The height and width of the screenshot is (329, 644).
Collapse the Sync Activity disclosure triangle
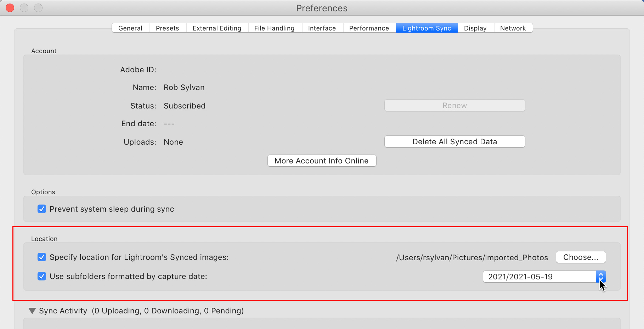point(32,311)
